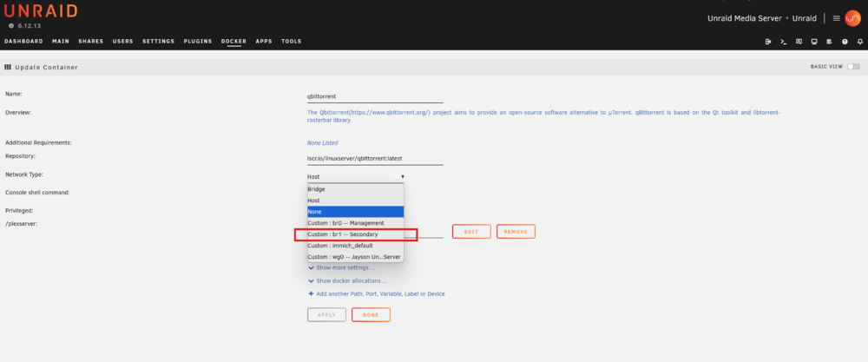The height and width of the screenshot is (362, 868).
Task: Open the Users tab
Action: tap(123, 42)
